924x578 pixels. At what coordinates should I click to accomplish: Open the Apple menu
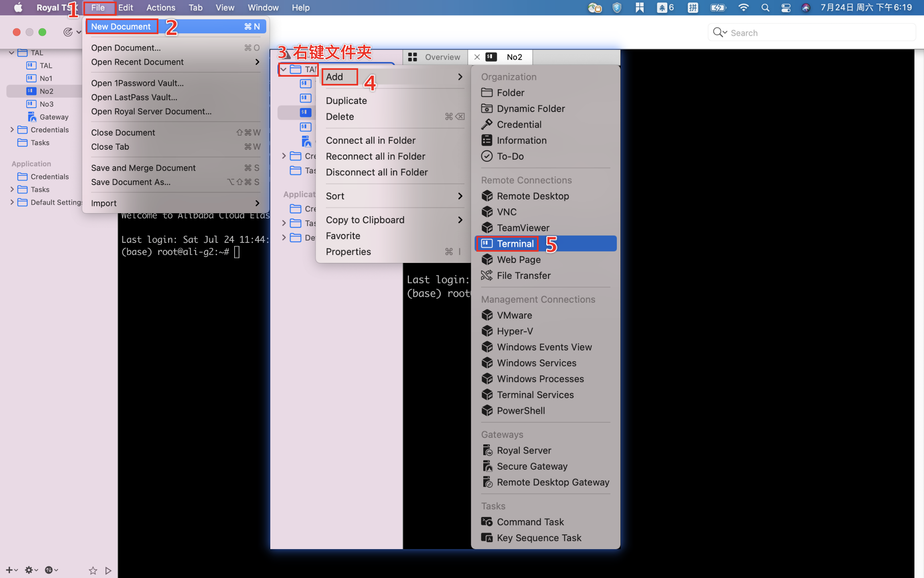(18, 8)
